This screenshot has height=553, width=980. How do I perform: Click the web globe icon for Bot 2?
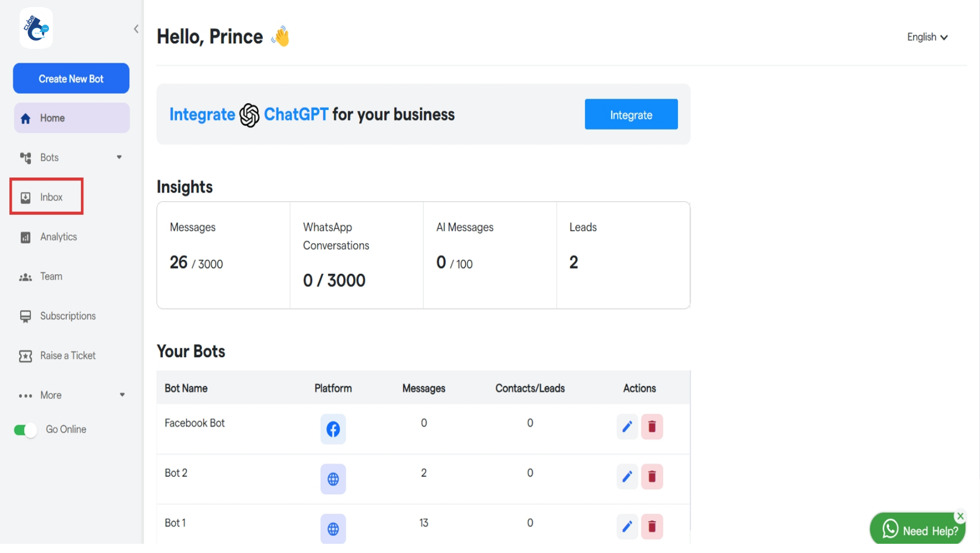(333, 479)
